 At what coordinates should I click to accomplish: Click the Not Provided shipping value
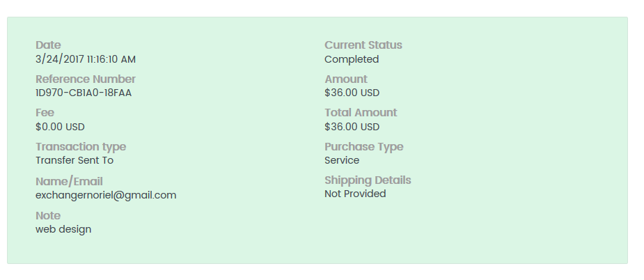(x=355, y=194)
